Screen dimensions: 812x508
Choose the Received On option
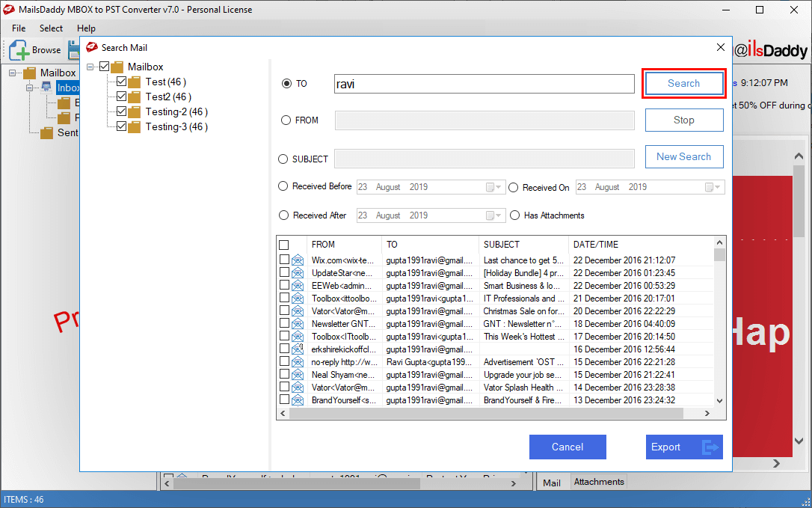pyautogui.click(x=513, y=188)
